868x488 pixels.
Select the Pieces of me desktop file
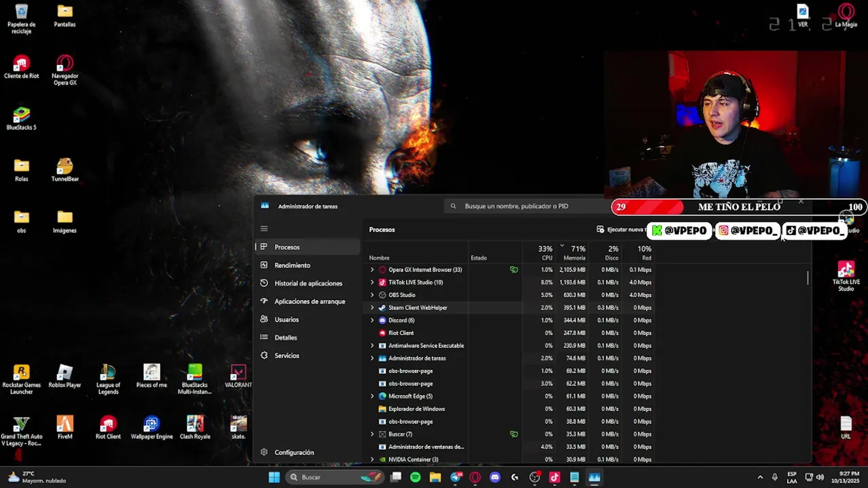tap(151, 376)
